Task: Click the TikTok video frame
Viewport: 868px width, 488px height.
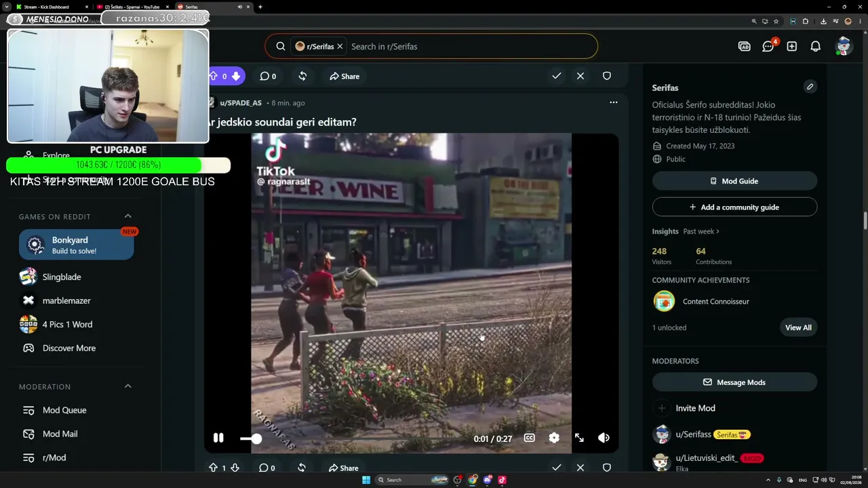Action: click(412, 293)
